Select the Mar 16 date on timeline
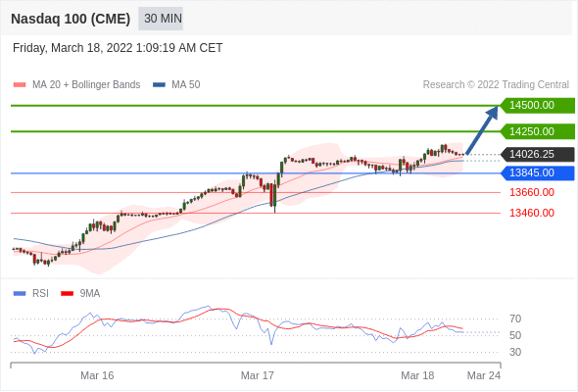The width and height of the screenshot is (578, 392). pyautogui.click(x=97, y=375)
